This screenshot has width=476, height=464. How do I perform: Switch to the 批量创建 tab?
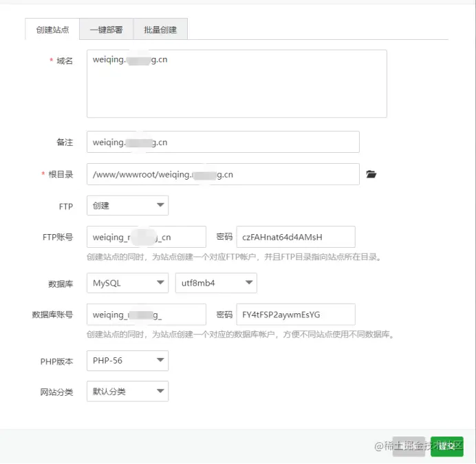click(x=160, y=30)
